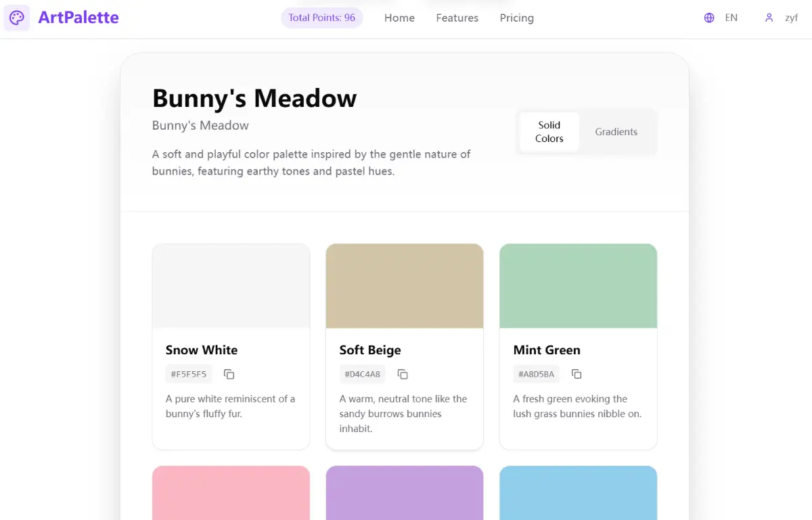Click the ArtPalette palette logo icon
Screen dimensions: 812x520
(x=17, y=18)
